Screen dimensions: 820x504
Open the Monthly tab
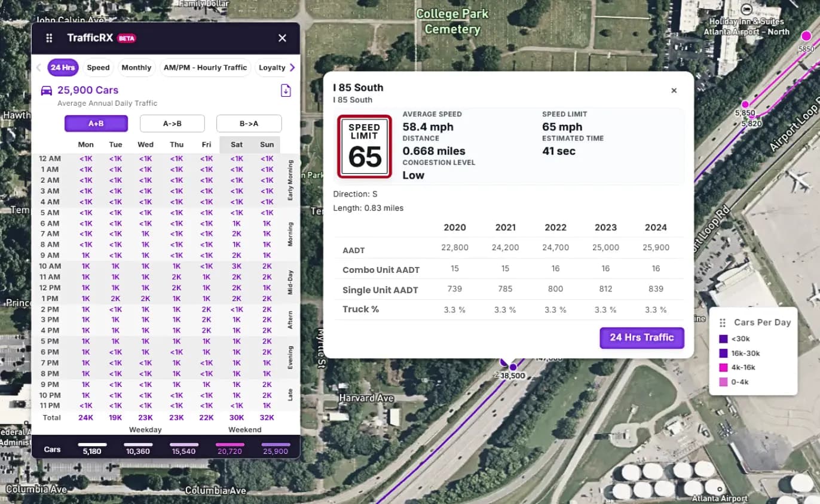click(x=136, y=67)
